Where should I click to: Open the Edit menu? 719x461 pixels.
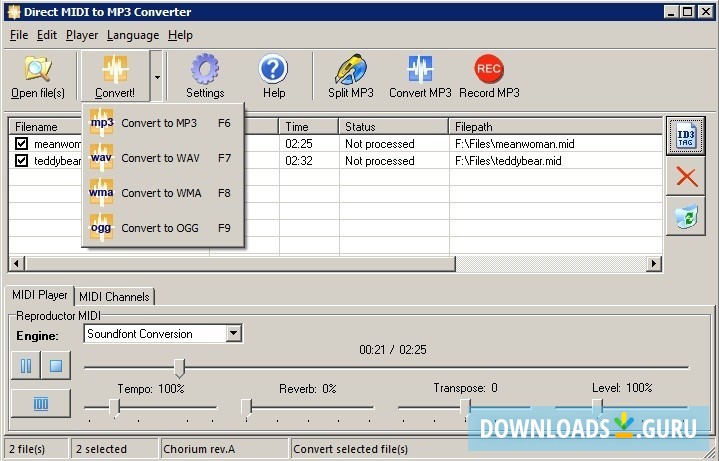pos(47,35)
